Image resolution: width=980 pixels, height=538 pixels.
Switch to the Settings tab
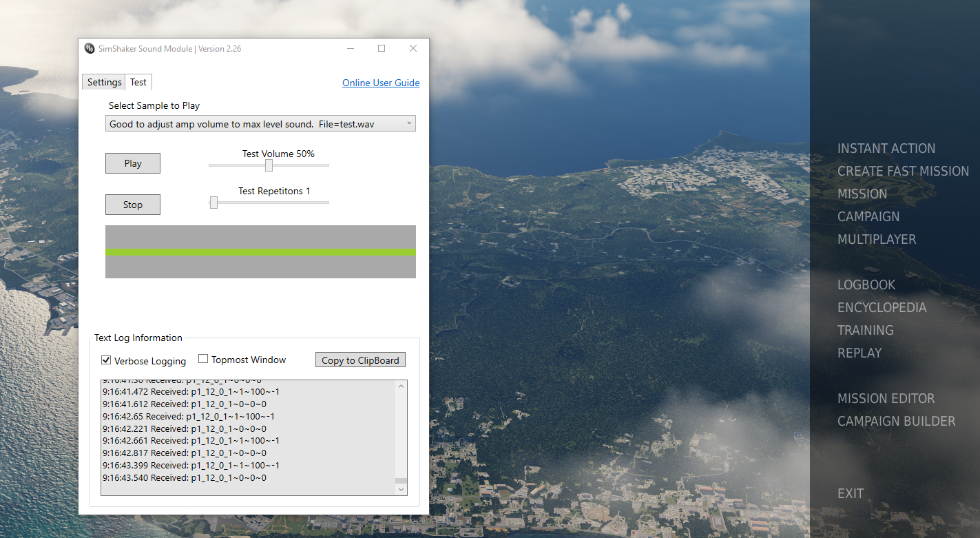(x=104, y=83)
